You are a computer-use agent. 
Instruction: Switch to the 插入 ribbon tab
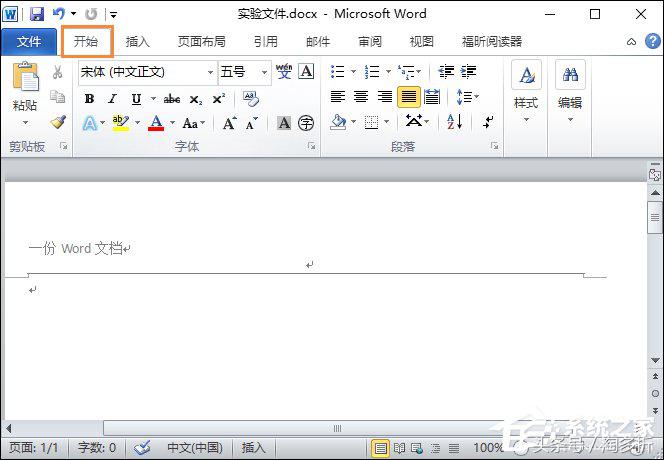pos(137,42)
